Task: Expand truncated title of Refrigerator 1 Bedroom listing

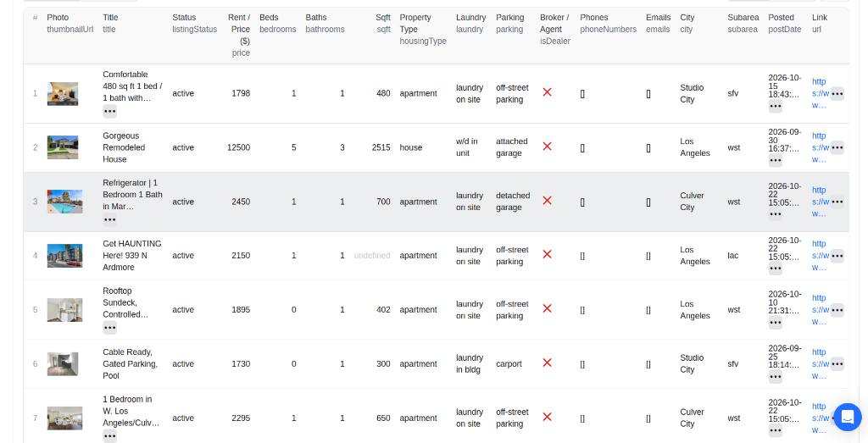Action: point(109,219)
